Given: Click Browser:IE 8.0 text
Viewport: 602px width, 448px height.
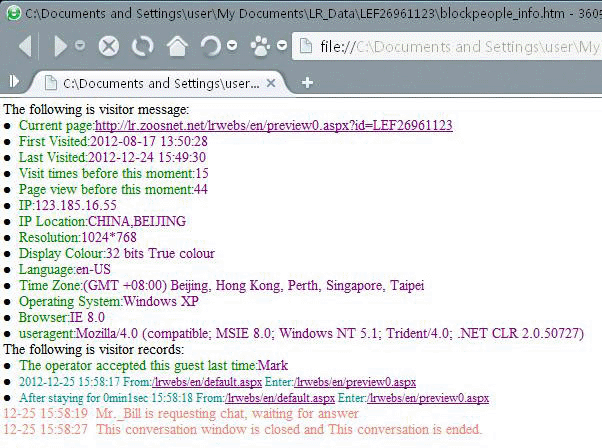Looking at the screenshot, I should [x=62, y=317].
